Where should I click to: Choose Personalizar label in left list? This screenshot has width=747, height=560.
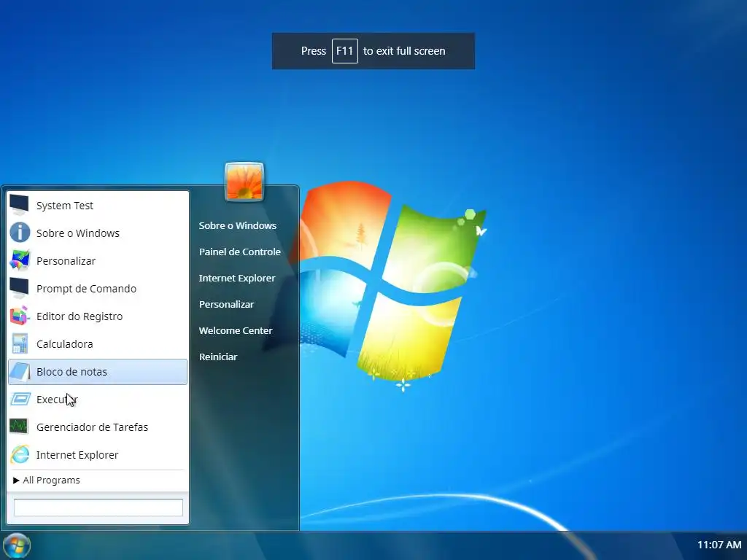[66, 261]
